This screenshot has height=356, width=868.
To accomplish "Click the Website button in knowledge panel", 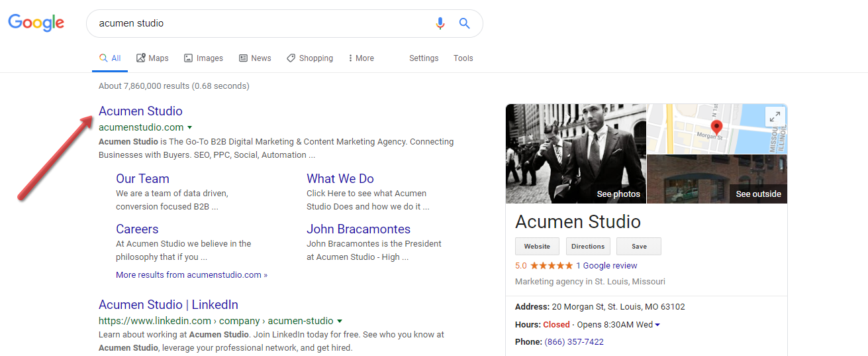I will pyautogui.click(x=537, y=246).
